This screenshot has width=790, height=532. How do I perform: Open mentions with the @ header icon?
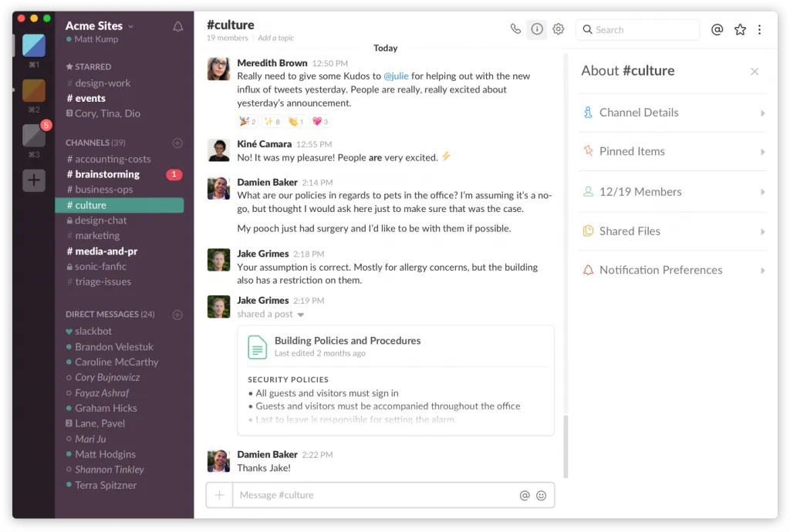tap(717, 30)
